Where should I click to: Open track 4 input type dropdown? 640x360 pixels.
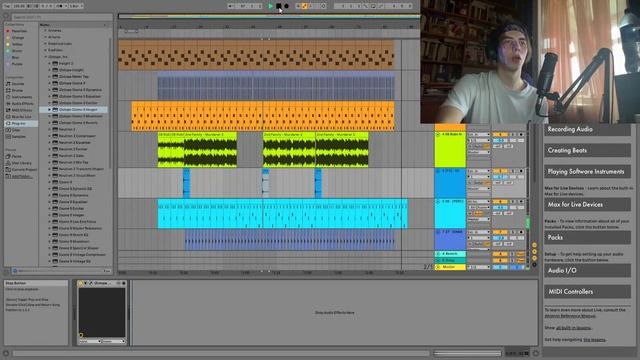click(x=478, y=134)
